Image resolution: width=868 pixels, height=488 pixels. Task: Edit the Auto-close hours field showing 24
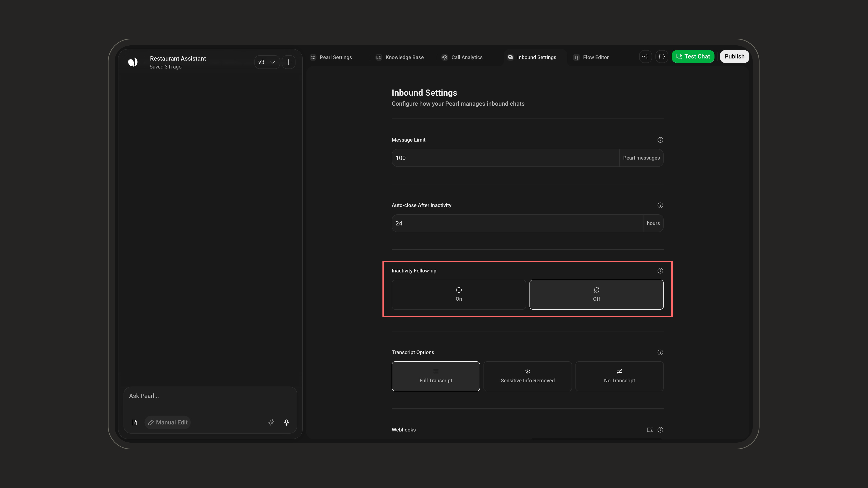(x=517, y=223)
